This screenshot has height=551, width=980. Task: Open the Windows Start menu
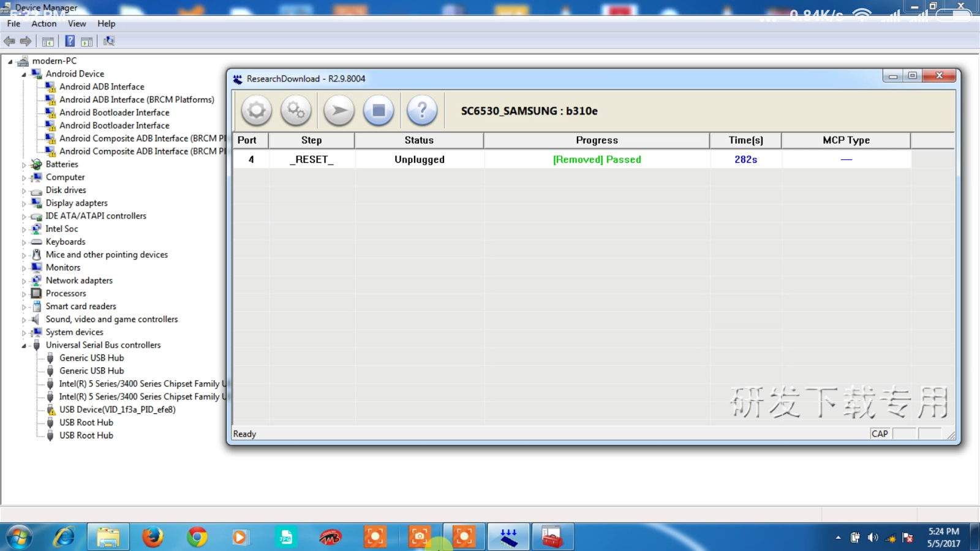(x=19, y=538)
